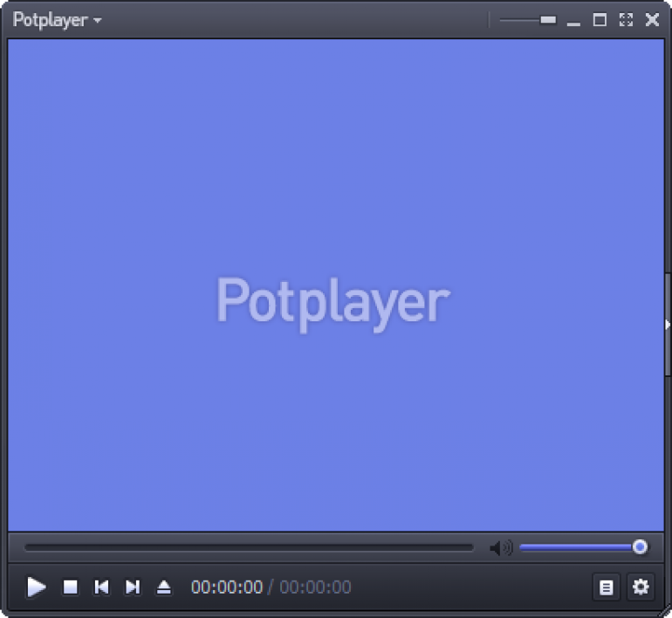Skip to the next track

point(133,587)
